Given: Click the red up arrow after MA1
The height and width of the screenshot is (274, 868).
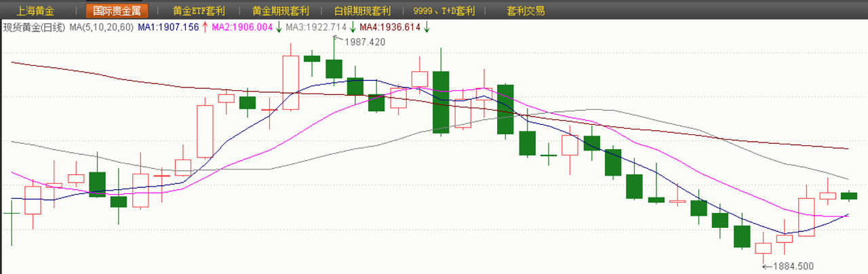Looking at the screenshot, I should pos(205,27).
